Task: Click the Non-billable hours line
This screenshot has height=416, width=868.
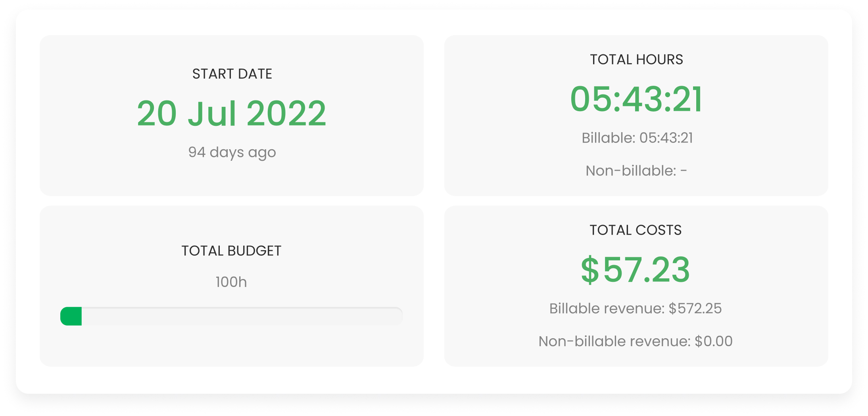Action: pyautogui.click(x=636, y=171)
